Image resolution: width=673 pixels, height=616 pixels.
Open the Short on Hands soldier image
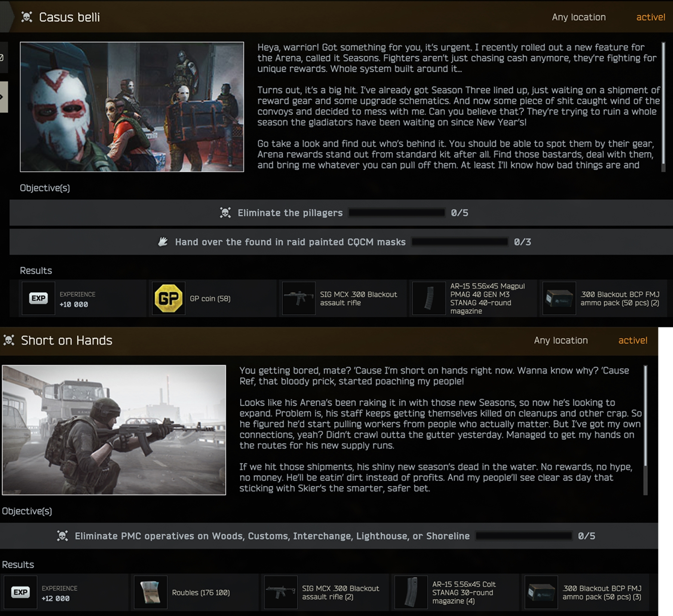114,430
